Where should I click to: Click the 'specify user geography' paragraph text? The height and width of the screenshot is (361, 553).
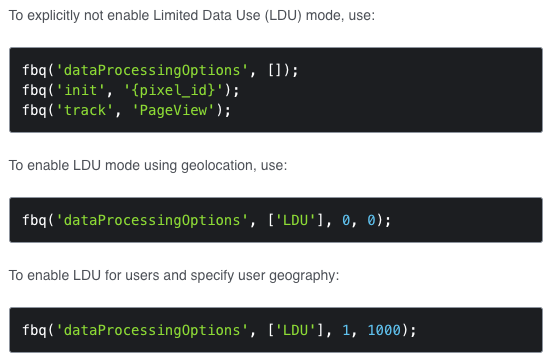[x=174, y=275]
